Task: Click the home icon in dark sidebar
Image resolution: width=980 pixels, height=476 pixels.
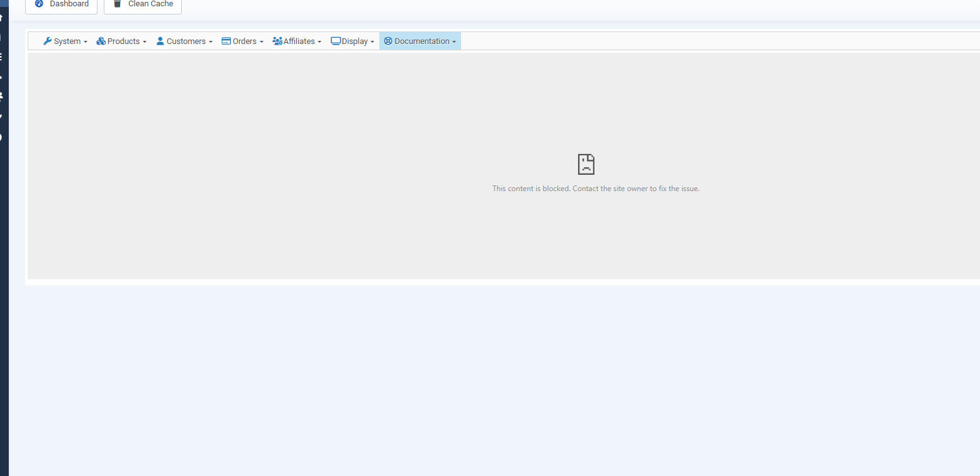Action: (2, 18)
